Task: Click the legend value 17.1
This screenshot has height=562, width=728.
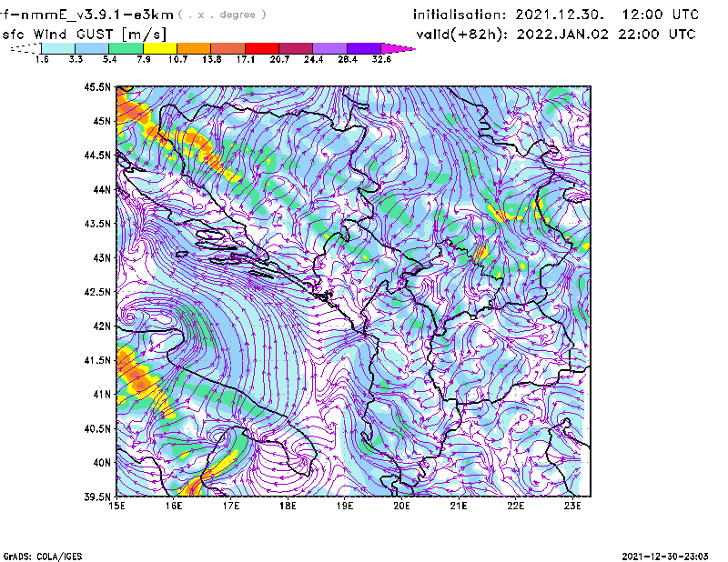Action: [246, 59]
